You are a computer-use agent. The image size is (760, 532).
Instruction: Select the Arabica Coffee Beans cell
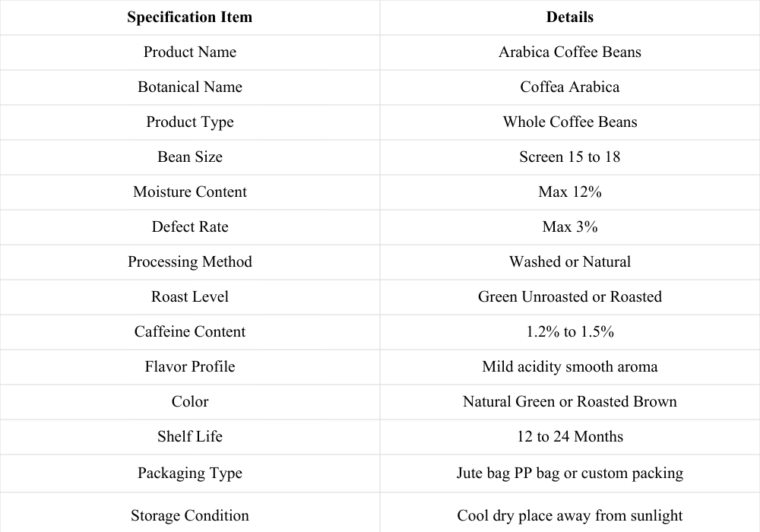pyautogui.click(x=569, y=52)
